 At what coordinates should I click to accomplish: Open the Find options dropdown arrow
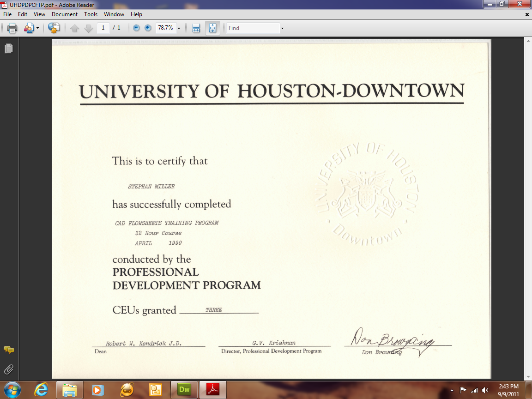[282, 28]
